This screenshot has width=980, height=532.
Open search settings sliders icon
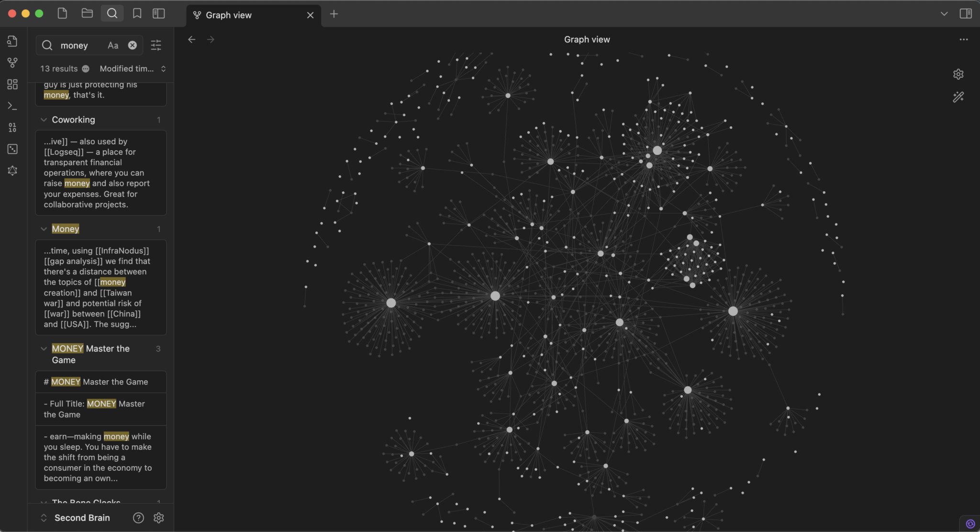click(156, 45)
